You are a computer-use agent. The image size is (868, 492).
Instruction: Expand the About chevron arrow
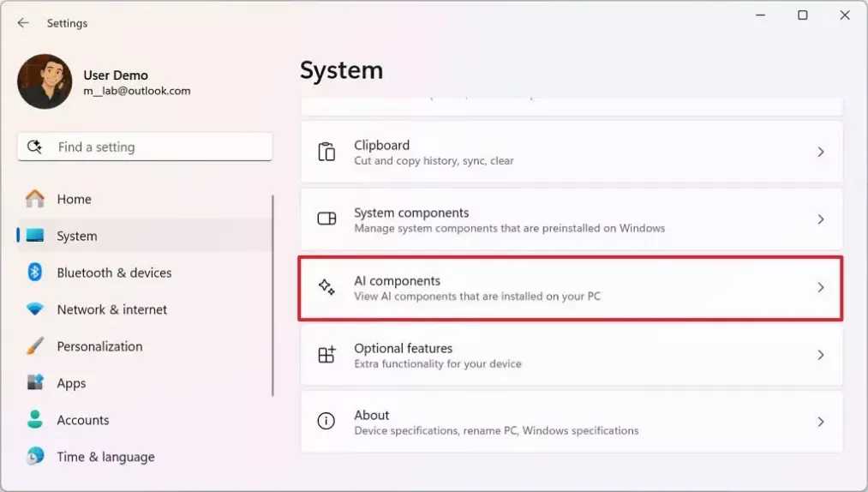[x=820, y=423]
